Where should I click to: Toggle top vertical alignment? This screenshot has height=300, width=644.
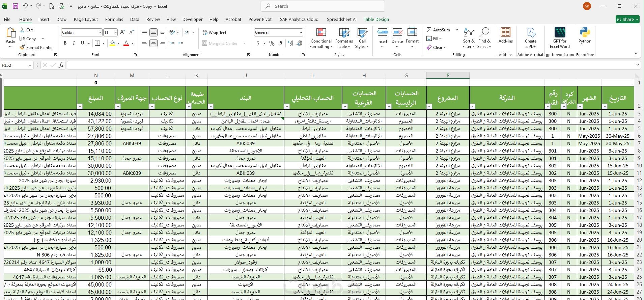tap(145, 32)
